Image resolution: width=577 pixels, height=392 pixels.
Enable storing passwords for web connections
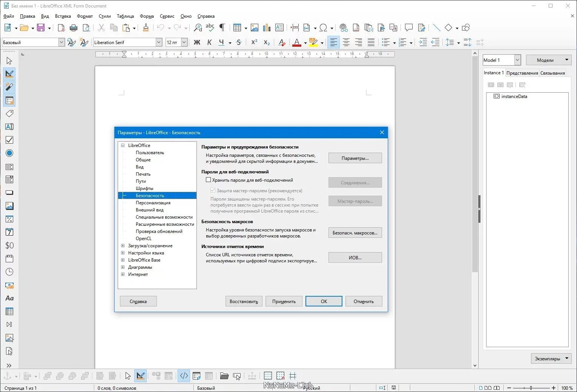(x=208, y=180)
